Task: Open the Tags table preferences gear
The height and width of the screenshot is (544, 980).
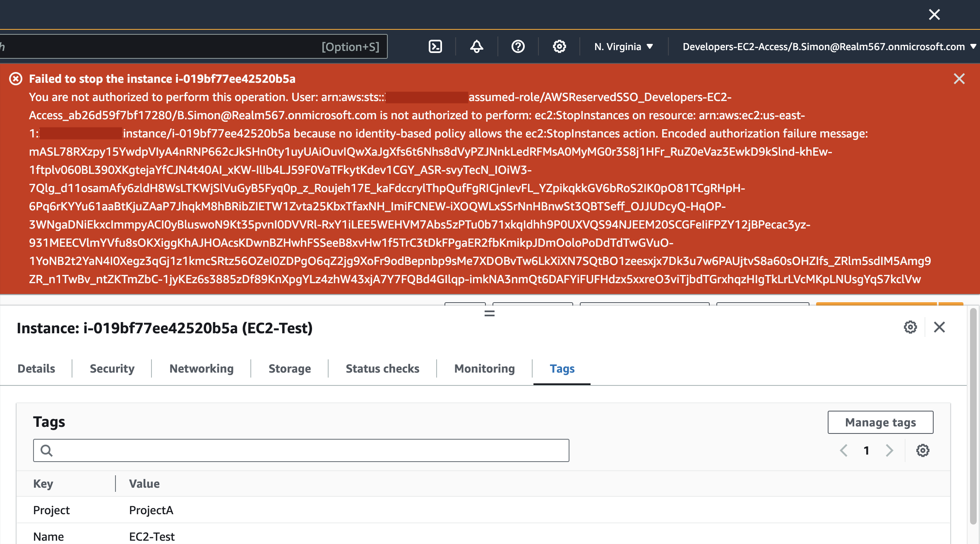Action: point(923,450)
